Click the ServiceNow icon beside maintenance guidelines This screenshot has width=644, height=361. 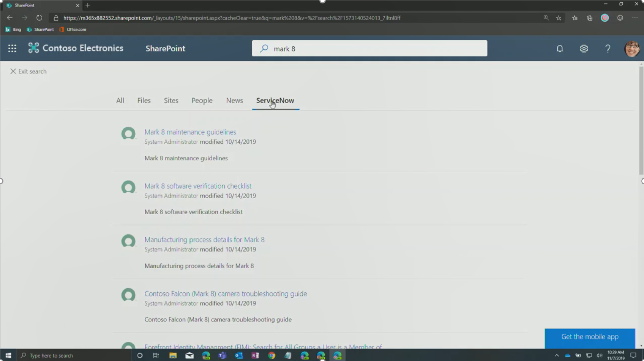[128, 133]
